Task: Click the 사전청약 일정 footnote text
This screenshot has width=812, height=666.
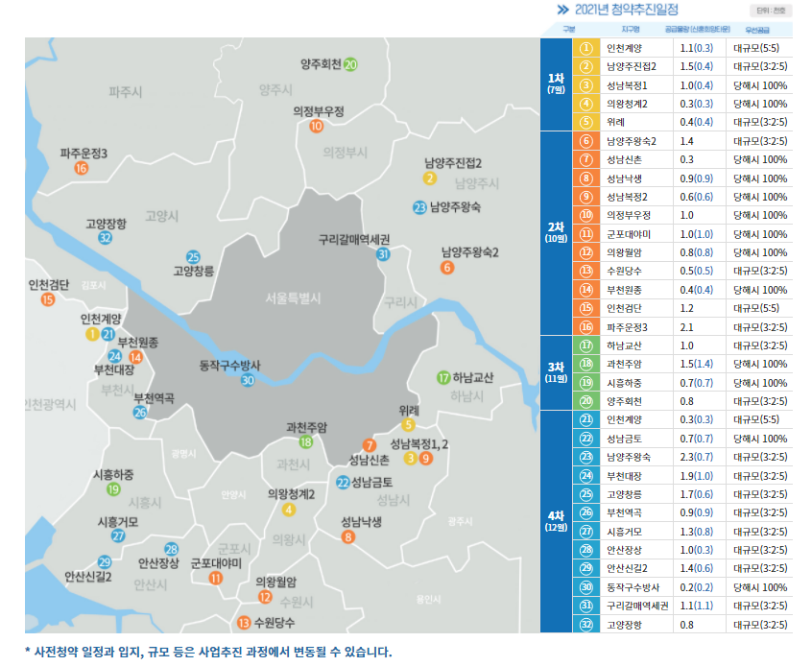Action: (x=208, y=652)
